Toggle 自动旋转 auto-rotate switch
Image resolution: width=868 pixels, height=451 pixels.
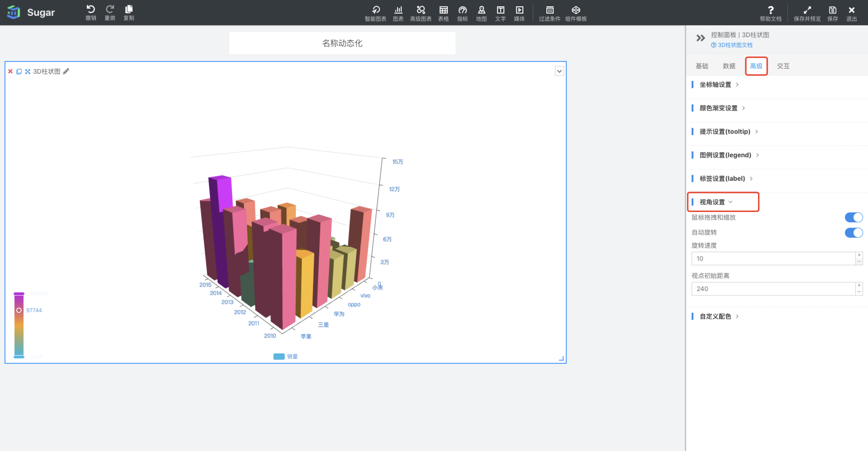854,233
